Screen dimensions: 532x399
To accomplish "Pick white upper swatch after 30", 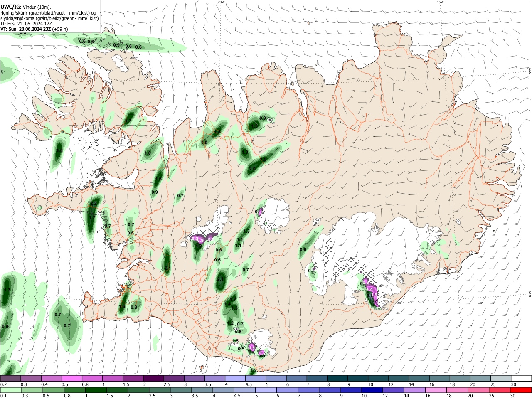I will point(522,378).
